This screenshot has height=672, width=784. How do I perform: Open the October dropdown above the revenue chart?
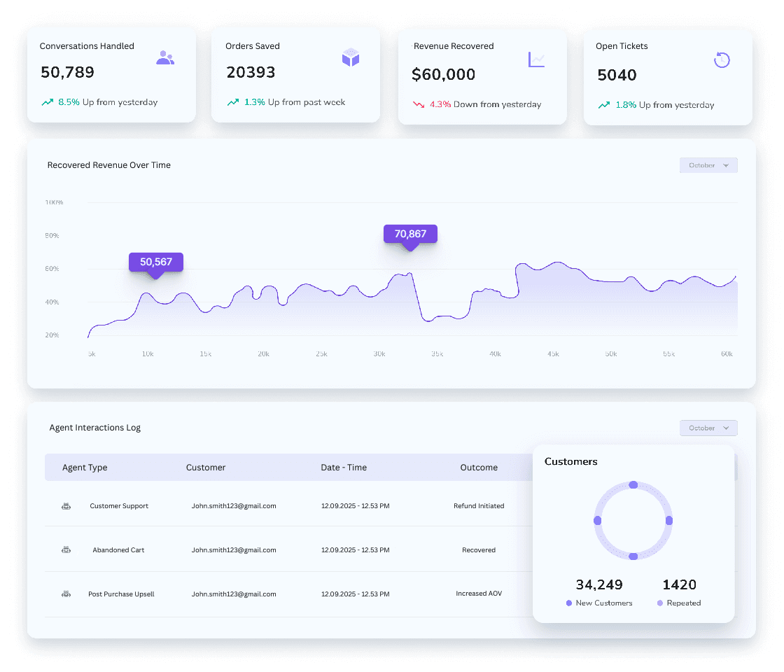[708, 164]
